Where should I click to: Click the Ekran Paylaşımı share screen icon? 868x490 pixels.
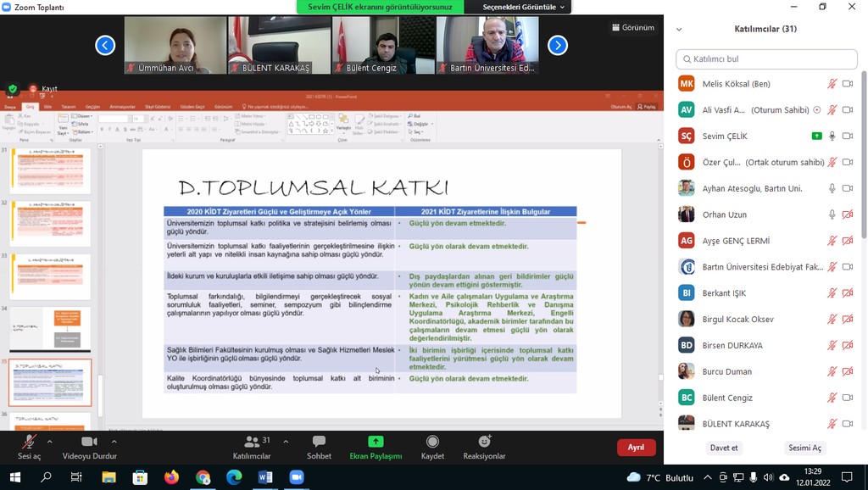coord(376,443)
